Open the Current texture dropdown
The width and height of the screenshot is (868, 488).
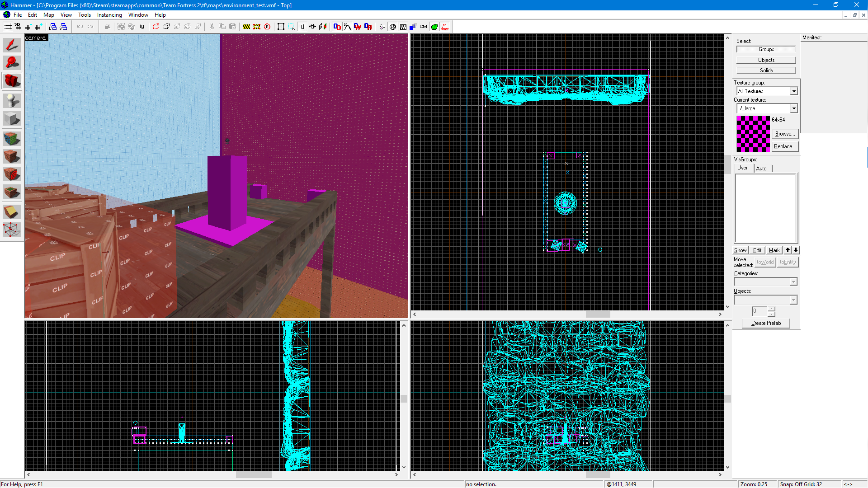pyautogui.click(x=793, y=108)
